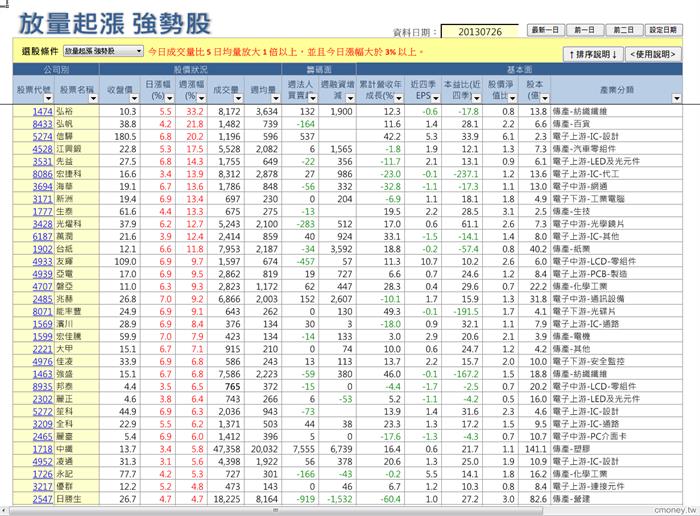Screen dimensions: 700x516
Task: Open stock code link 3531
Action: [42, 162]
